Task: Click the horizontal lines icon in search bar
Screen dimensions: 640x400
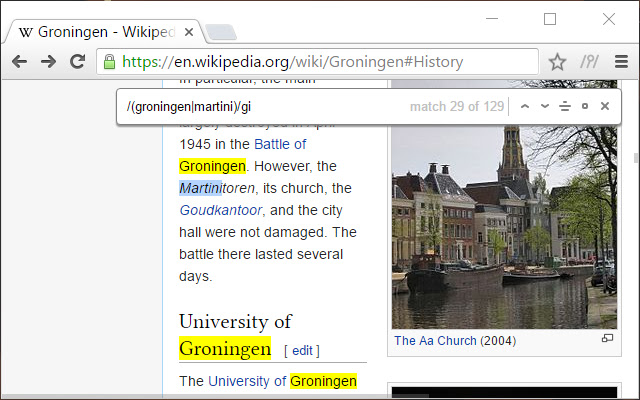Action: pyautogui.click(x=564, y=107)
